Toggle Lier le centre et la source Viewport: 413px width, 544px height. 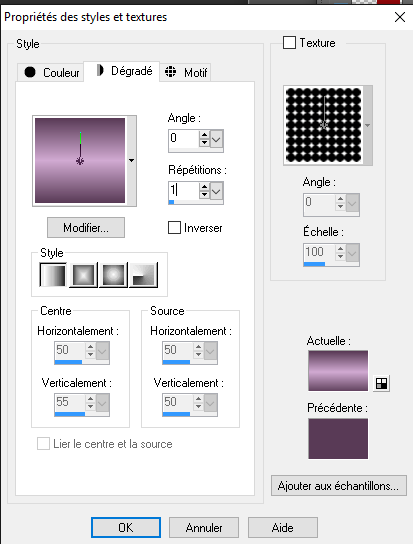point(43,444)
